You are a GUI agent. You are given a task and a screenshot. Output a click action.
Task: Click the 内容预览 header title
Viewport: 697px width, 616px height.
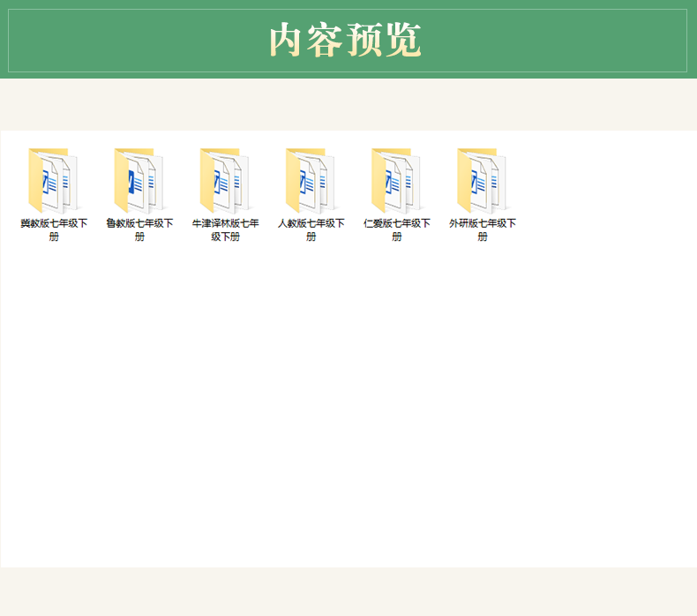(x=345, y=40)
